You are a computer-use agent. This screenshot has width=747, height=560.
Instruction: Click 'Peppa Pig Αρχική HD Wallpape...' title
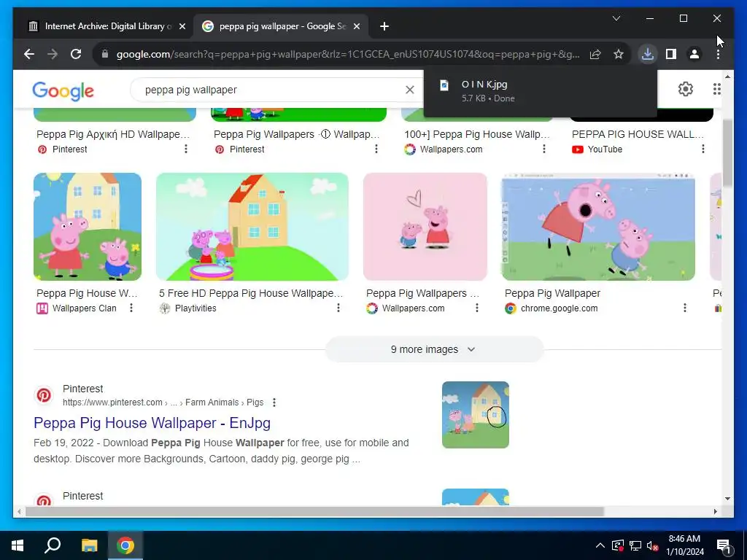113,134
